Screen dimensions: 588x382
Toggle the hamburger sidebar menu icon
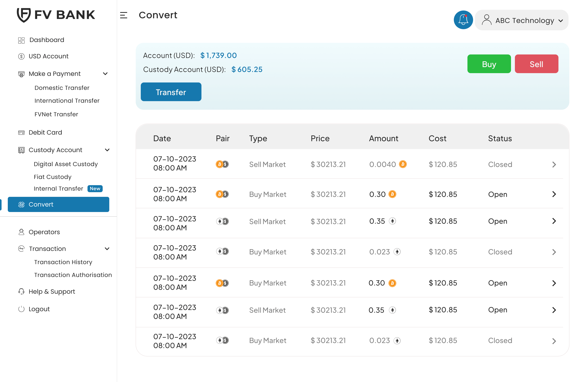pos(123,15)
